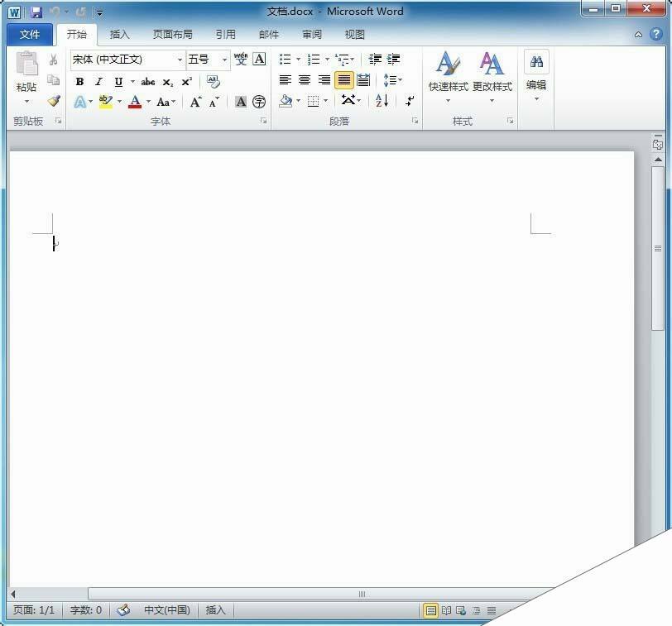Screen dimensions: 672x626
Task: Toggle Show/Hide paragraph marks
Action: click(410, 101)
